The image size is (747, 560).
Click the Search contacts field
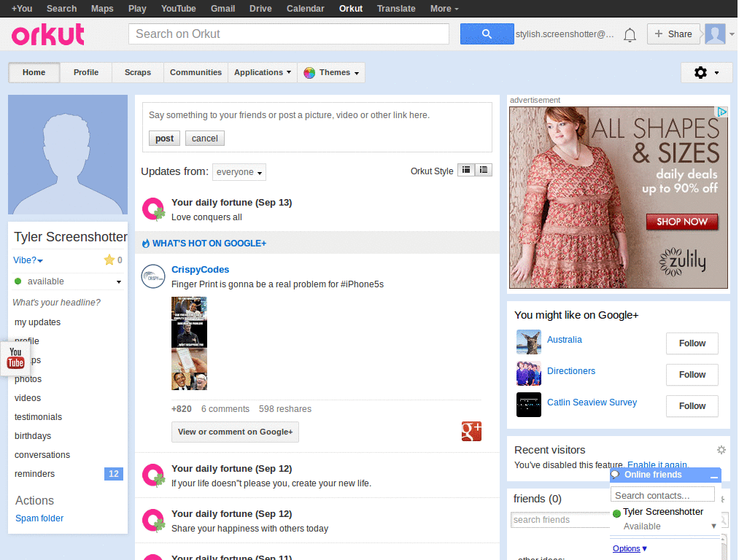click(662, 495)
